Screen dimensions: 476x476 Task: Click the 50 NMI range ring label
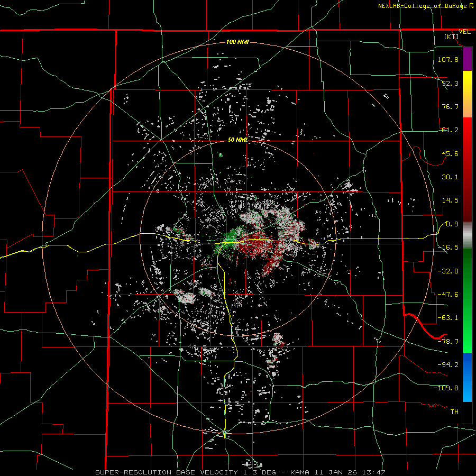237,140
